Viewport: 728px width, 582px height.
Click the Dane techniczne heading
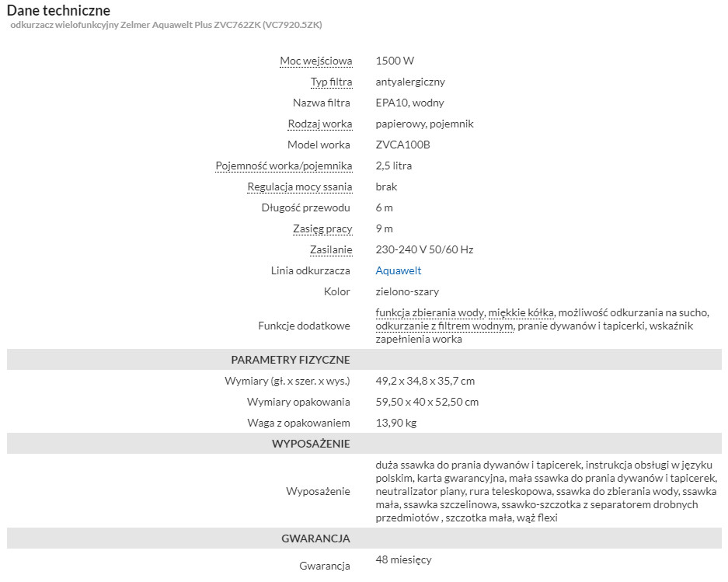[x=58, y=10]
